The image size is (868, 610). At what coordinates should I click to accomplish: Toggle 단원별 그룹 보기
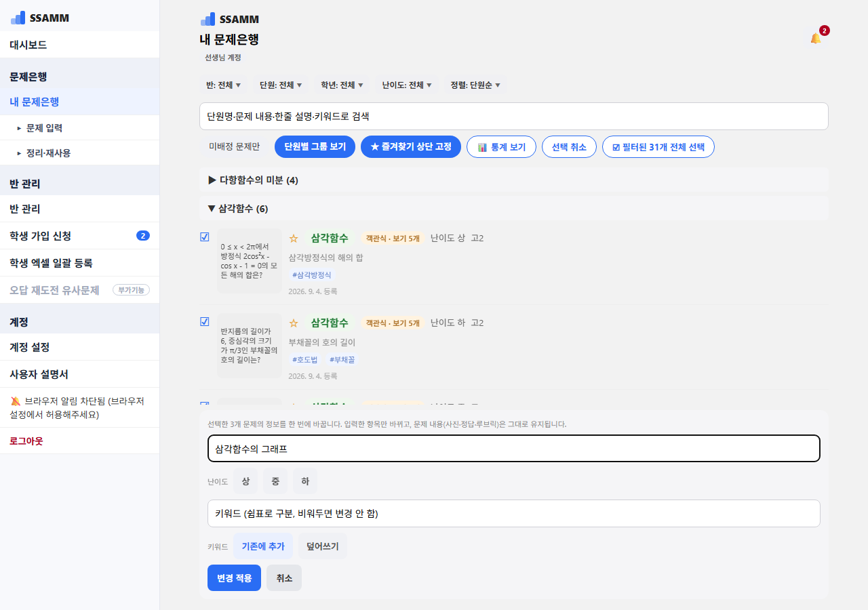coord(315,146)
